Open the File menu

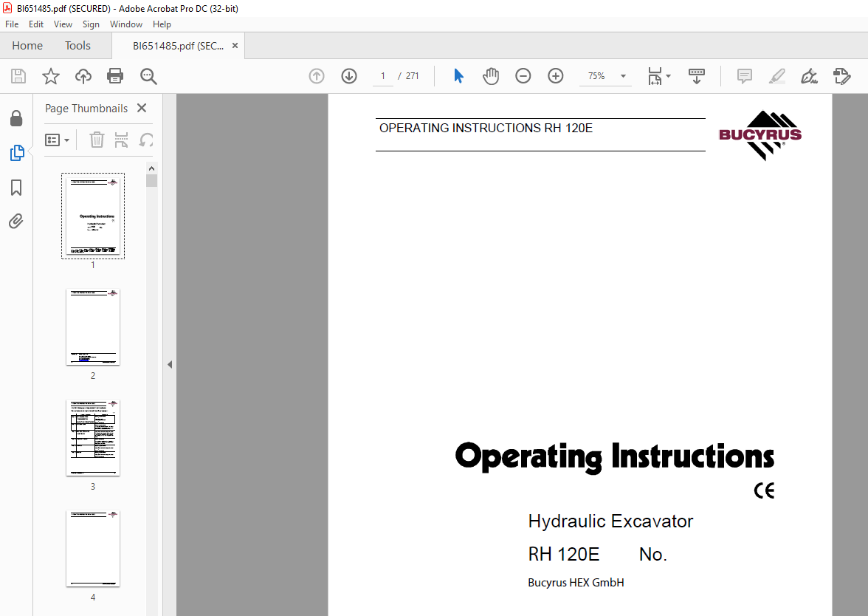[x=12, y=24]
